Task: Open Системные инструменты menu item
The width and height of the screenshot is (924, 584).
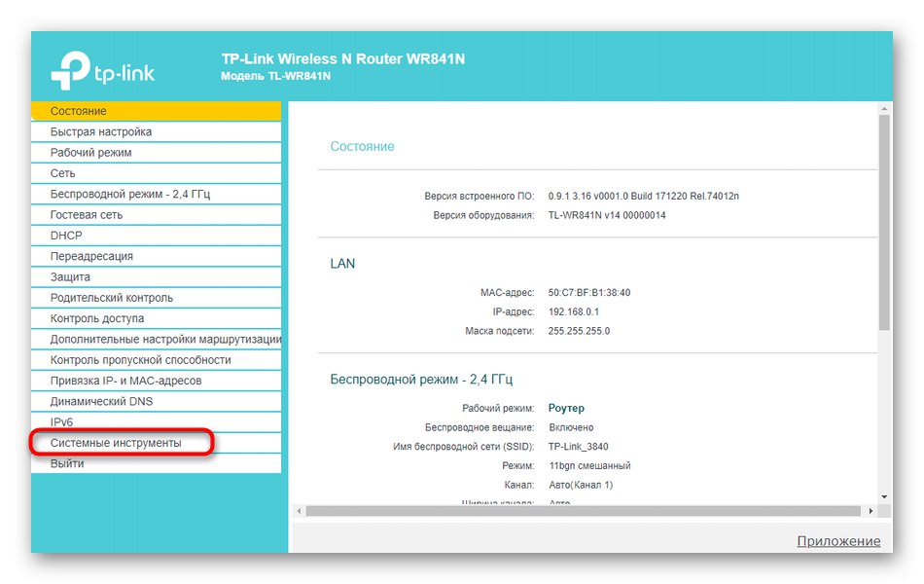Action: pos(157,443)
